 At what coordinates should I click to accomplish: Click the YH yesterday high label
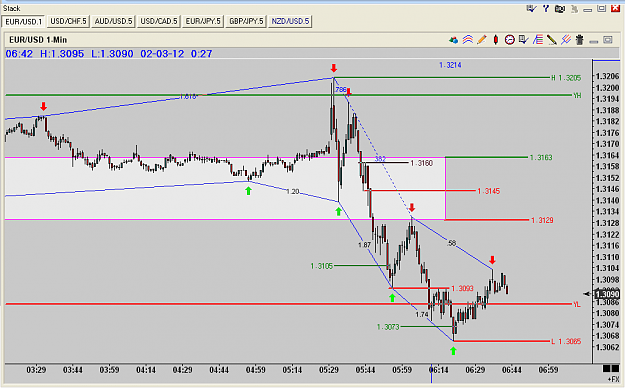(577, 95)
